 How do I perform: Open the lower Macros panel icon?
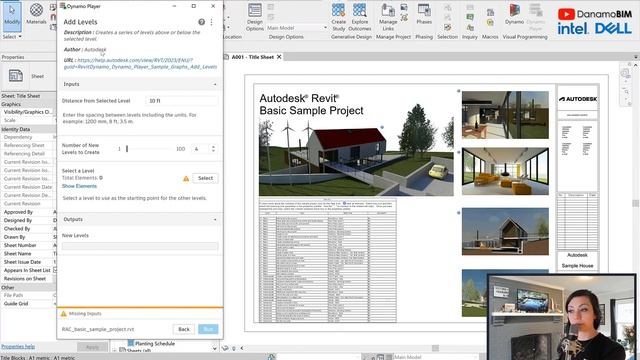pos(490,22)
